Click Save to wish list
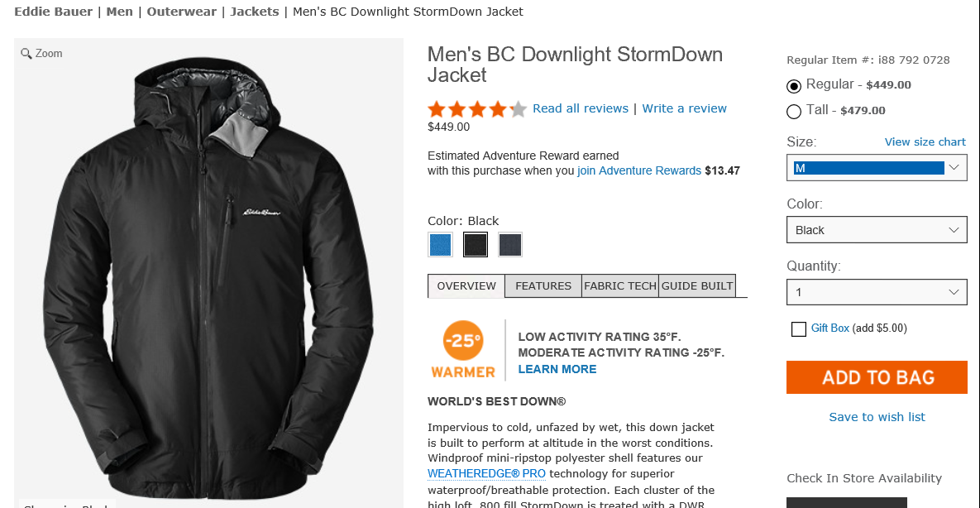 point(877,417)
